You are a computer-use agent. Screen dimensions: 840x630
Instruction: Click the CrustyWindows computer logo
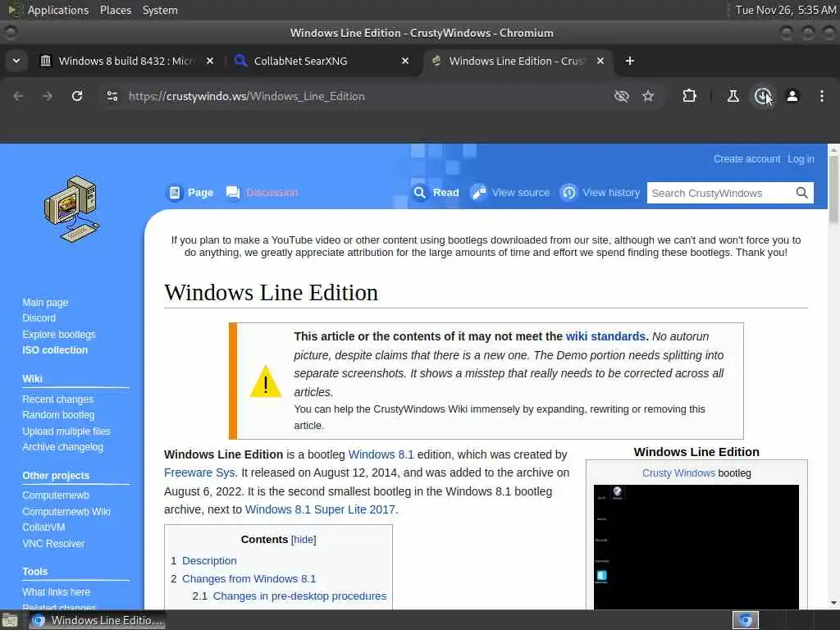(72, 209)
